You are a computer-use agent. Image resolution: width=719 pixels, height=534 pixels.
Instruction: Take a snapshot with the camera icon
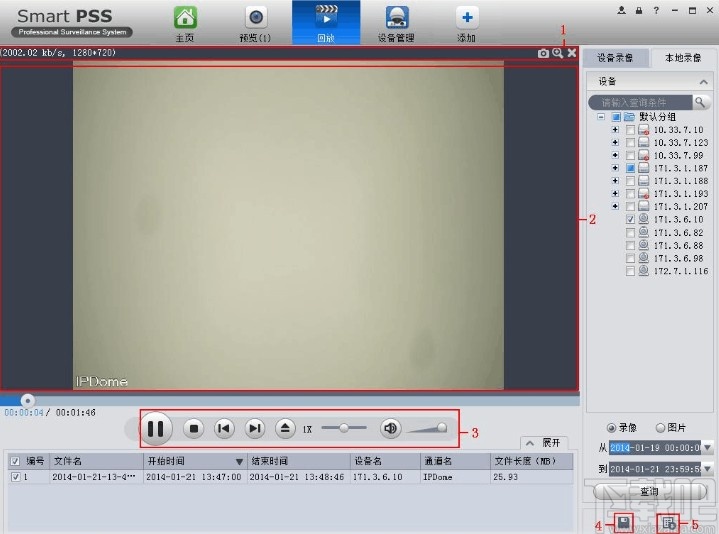(543, 53)
